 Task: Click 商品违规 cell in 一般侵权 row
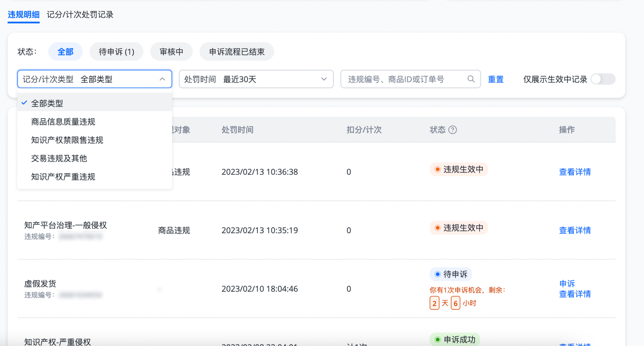point(174,230)
